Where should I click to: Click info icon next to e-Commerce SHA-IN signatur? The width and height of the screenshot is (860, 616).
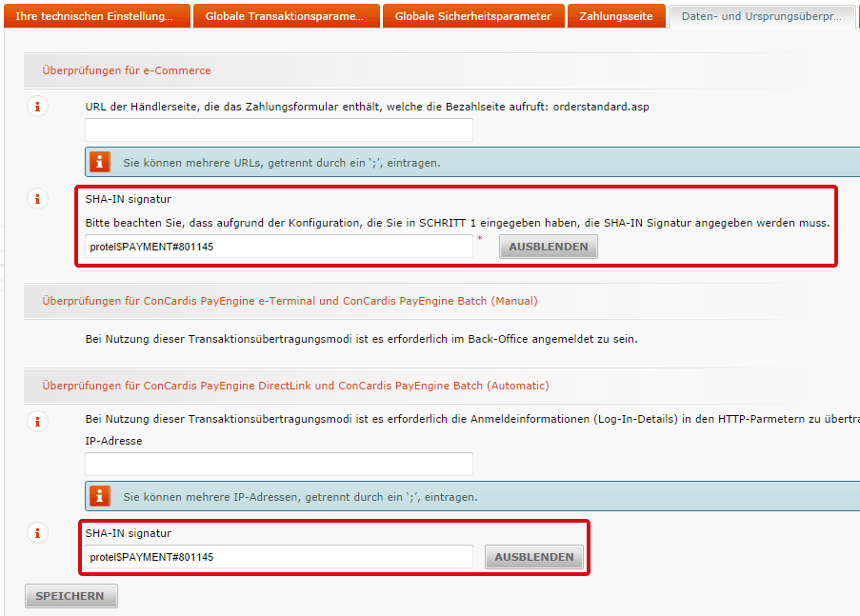coord(37,199)
